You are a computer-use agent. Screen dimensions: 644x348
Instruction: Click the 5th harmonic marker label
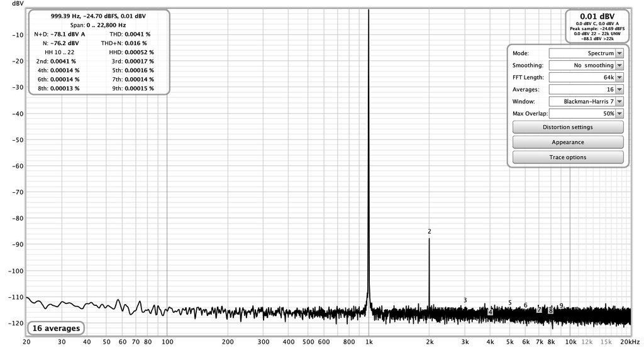(509, 303)
